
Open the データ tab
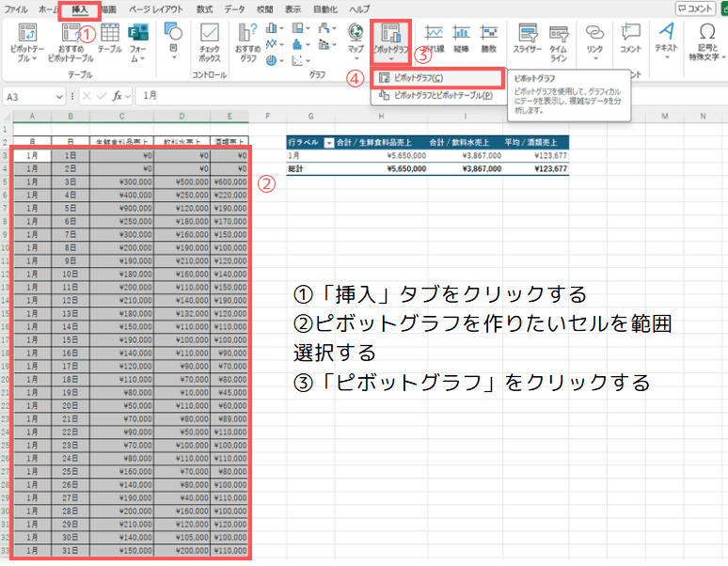234,8
